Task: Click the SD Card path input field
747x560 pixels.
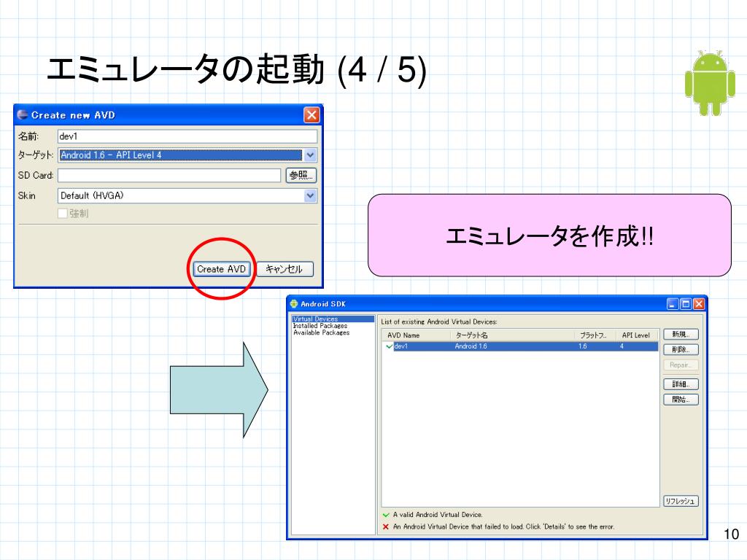Action: coord(169,175)
